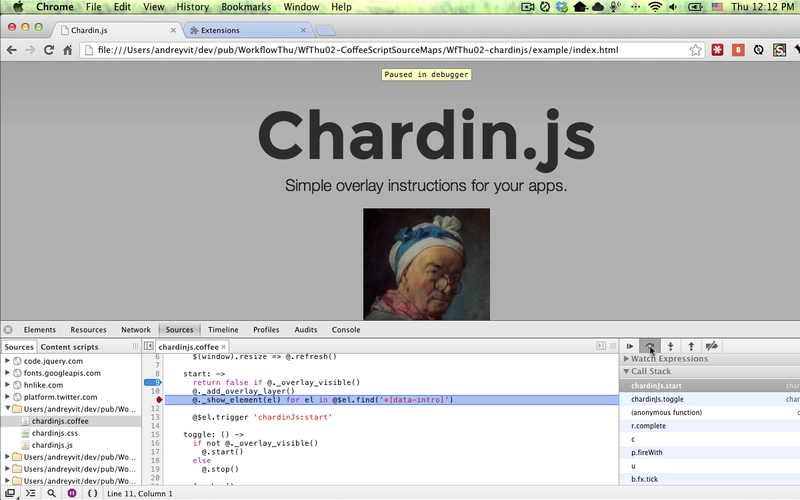Open the Profiles panel

[266, 330]
